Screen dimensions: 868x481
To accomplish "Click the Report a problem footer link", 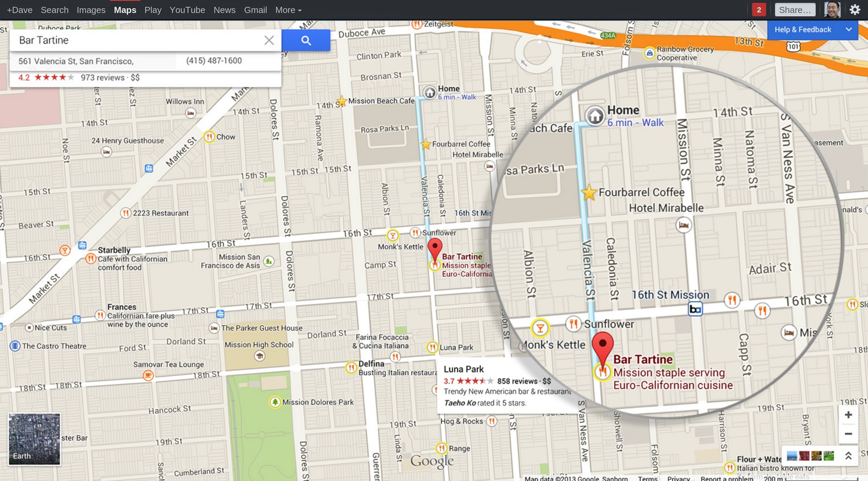I will click(x=726, y=478).
